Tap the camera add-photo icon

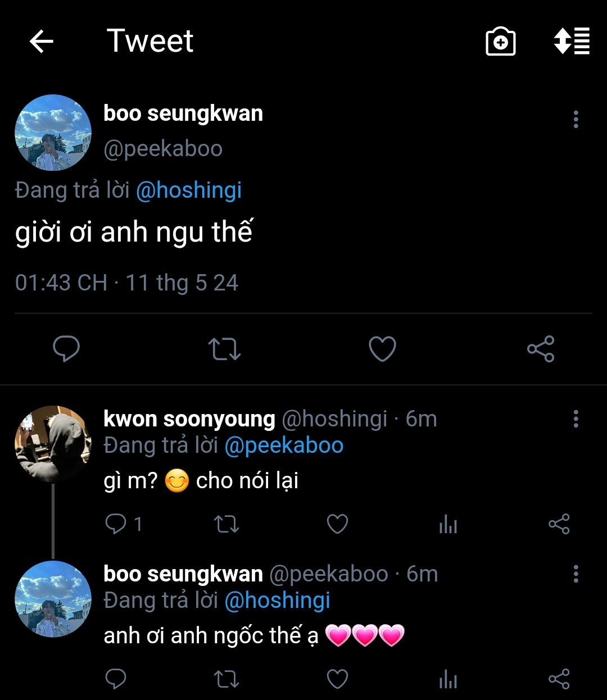[x=500, y=42]
